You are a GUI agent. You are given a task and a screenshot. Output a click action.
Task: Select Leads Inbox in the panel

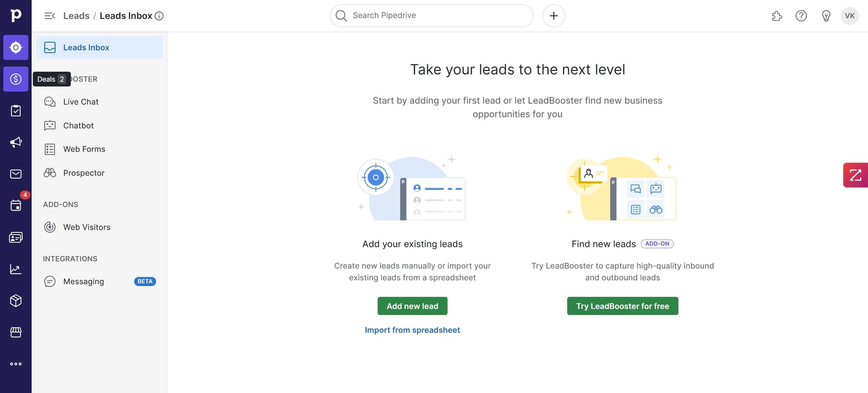click(x=86, y=47)
